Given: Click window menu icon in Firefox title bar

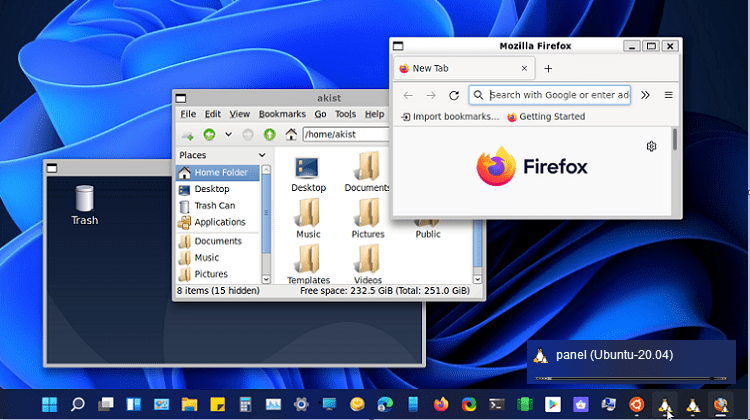Looking at the screenshot, I should (398, 46).
